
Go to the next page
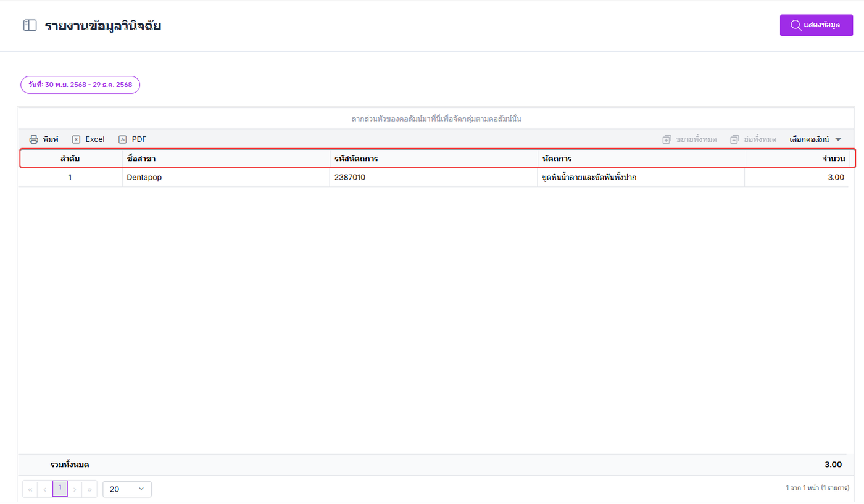coord(75,489)
